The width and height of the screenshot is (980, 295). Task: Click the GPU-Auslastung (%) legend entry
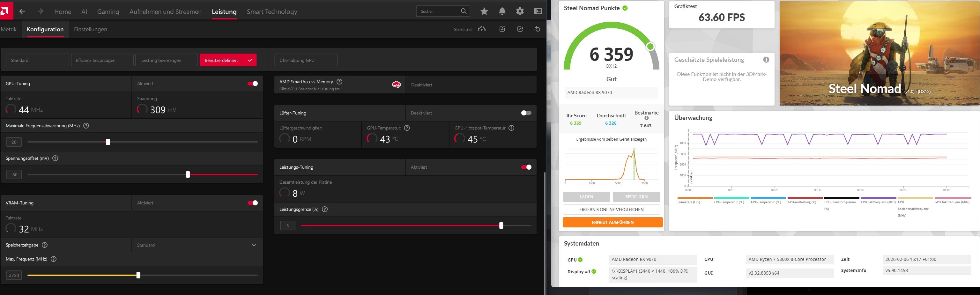point(805,200)
